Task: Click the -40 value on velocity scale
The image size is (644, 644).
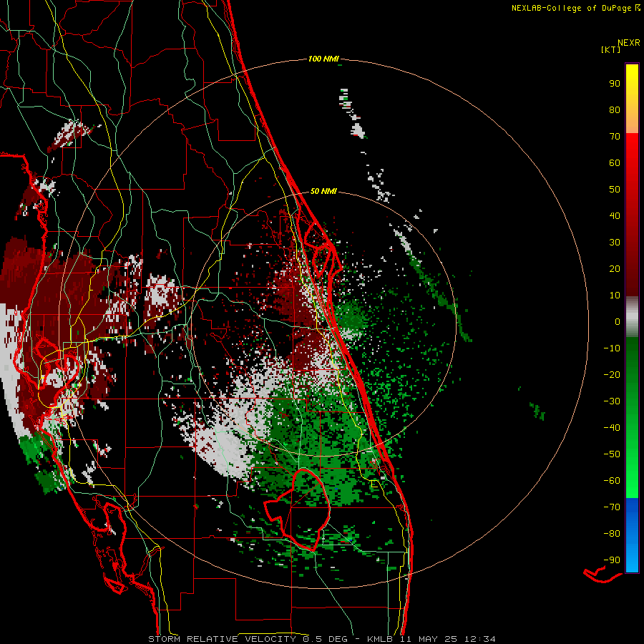Action: 612,428
